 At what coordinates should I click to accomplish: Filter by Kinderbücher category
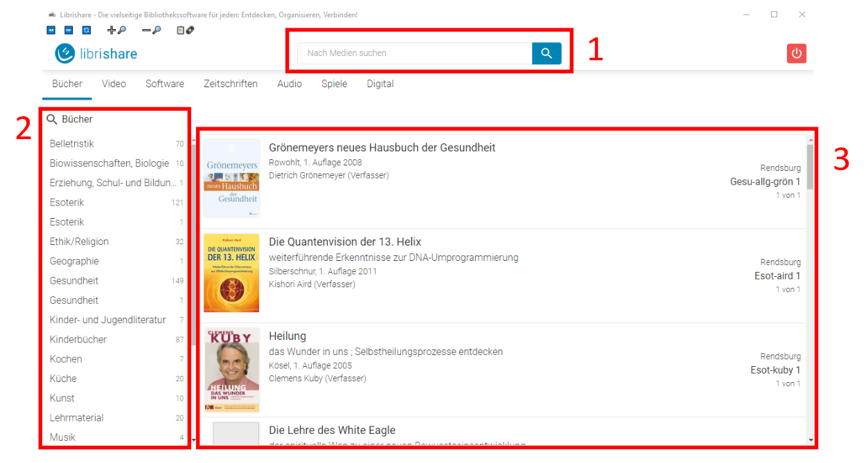pos(78,339)
